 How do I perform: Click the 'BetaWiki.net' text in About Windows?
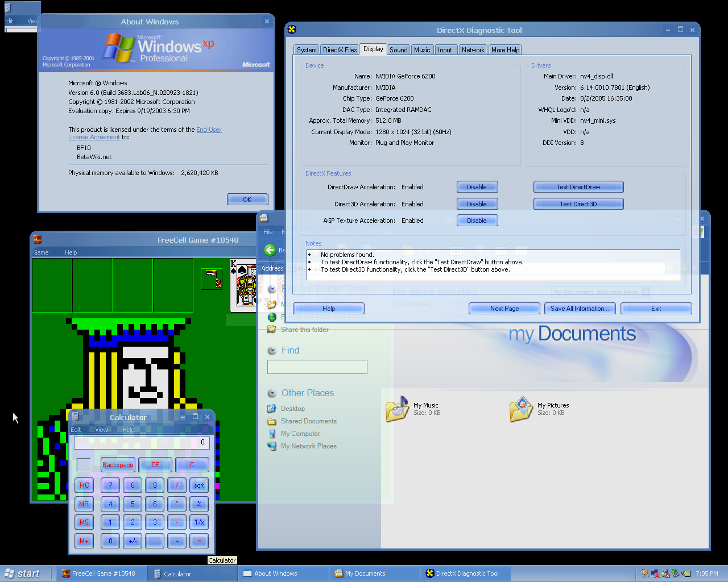94,157
